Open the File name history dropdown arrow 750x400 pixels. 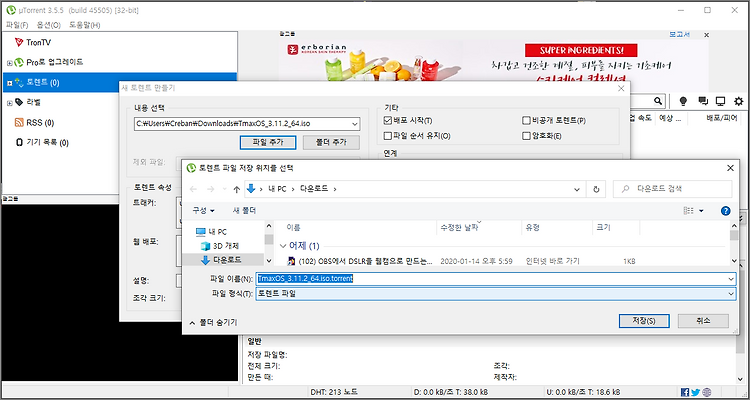point(731,278)
